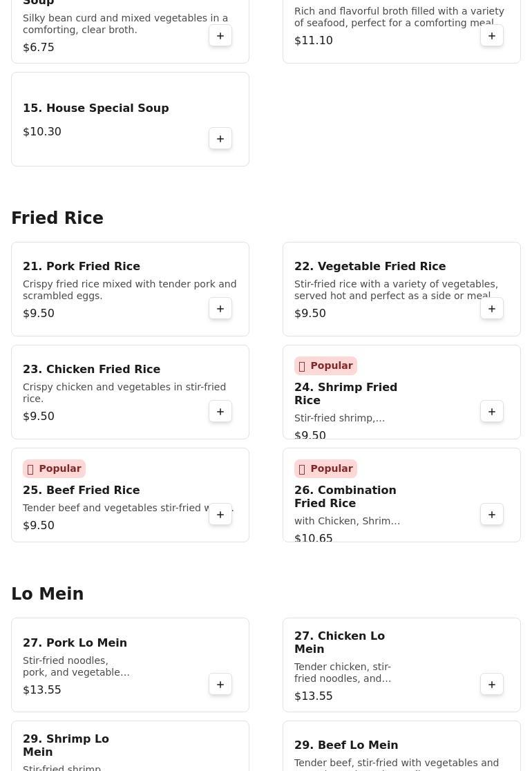Click Popular badge on Beef Fried Rice
Screen dimensions: 532x771
point(54,468)
